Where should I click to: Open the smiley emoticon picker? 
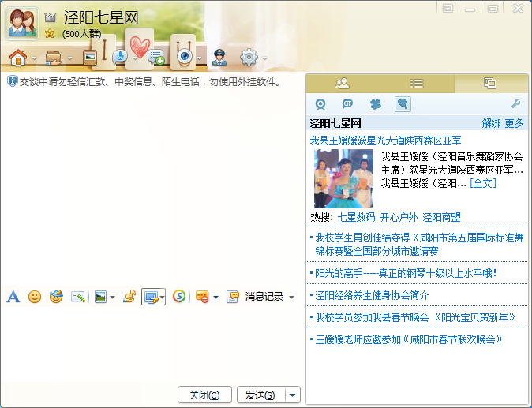35,297
